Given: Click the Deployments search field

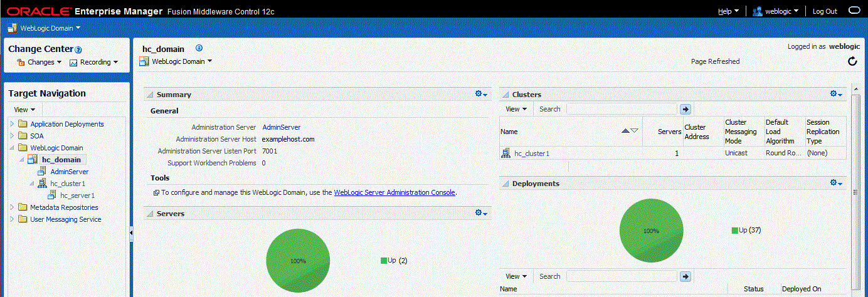Looking at the screenshot, I should coord(622,276).
